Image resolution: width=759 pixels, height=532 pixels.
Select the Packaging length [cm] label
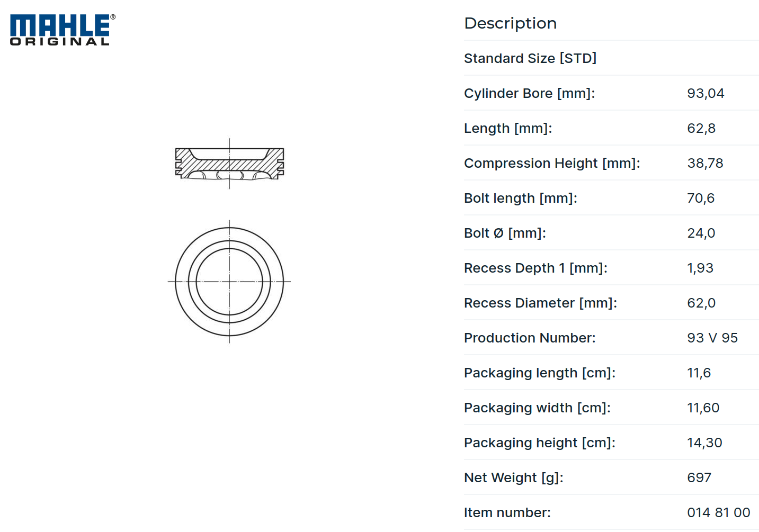coord(540,373)
